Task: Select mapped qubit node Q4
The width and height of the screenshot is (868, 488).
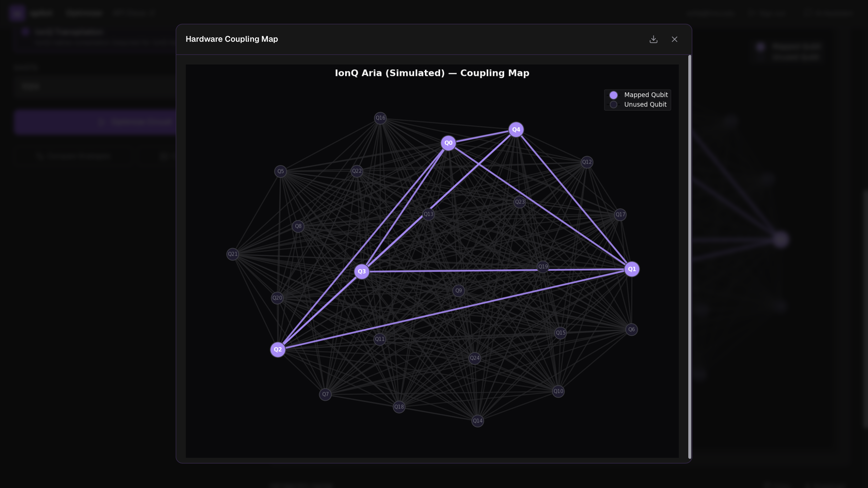Action: (x=516, y=130)
